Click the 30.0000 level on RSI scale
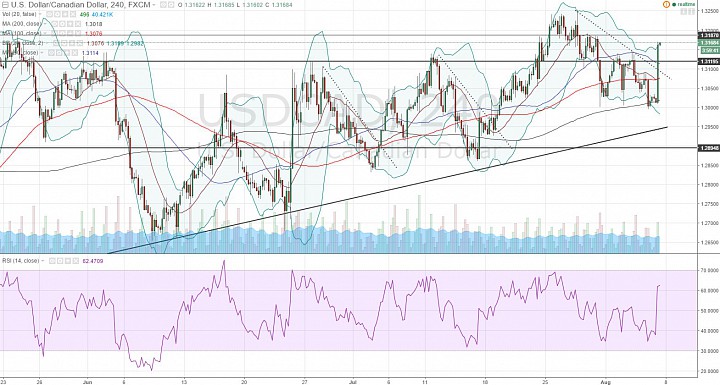Image resolution: width=720 pixels, height=385 pixels. coord(709,350)
